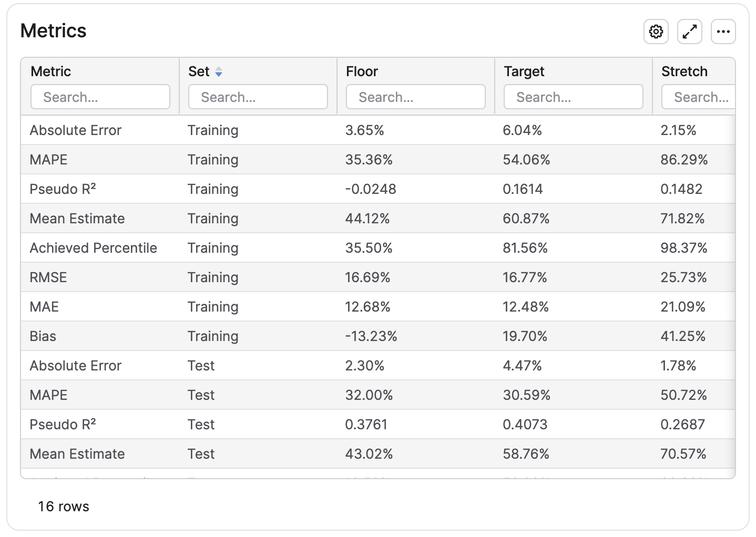
Task: Click the Metrics panel title
Action: pyautogui.click(x=53, y=30)
